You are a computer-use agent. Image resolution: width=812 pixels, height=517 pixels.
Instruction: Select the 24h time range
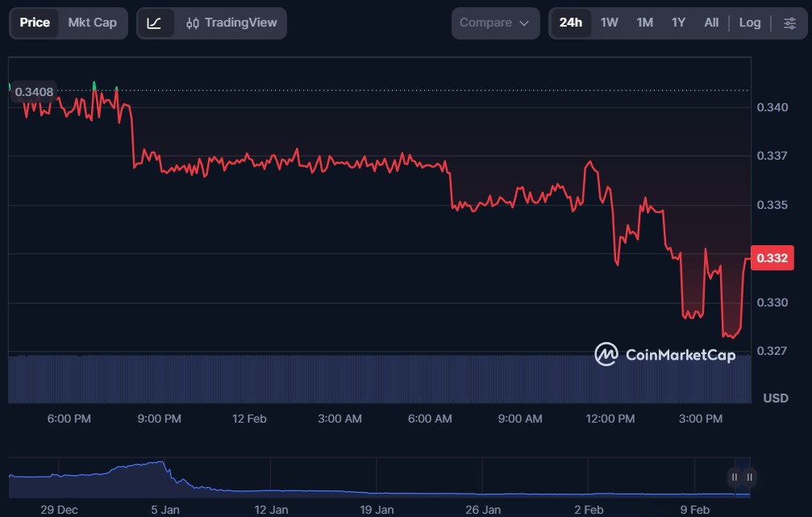pos(571,23)
